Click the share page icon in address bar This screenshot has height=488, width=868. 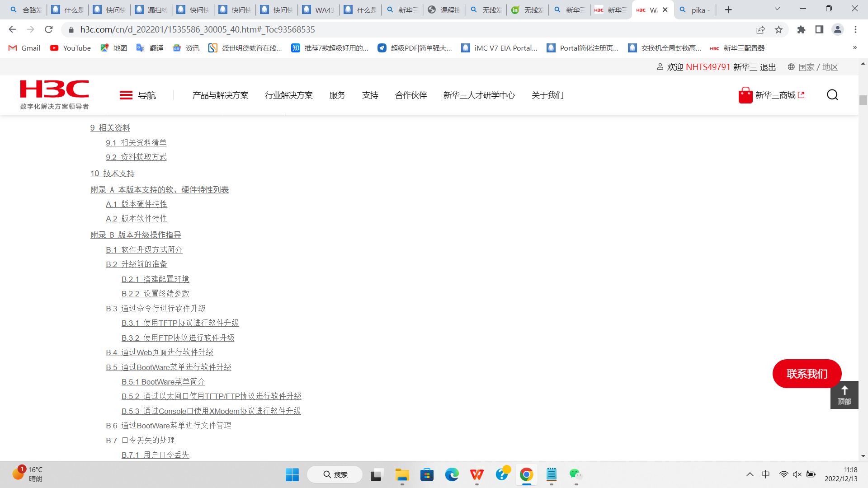coord(760,30)
